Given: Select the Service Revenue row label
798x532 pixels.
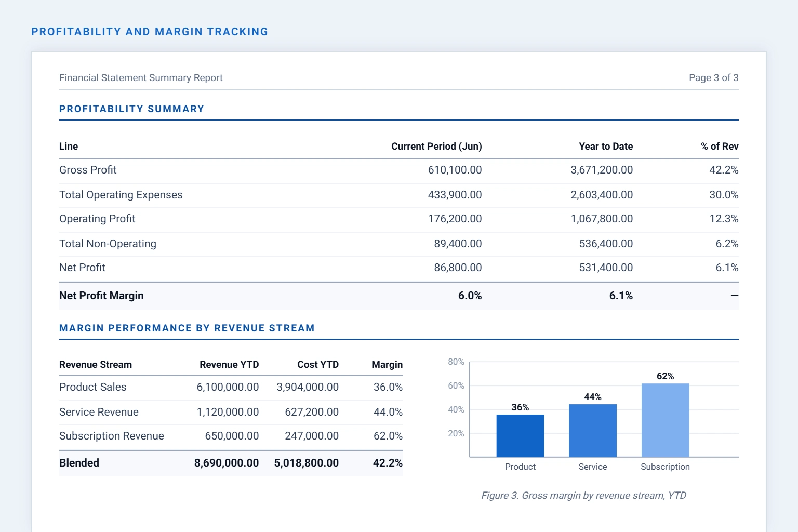Looking at the screenshot, I should pyautogui.click(x=99, y=412).
